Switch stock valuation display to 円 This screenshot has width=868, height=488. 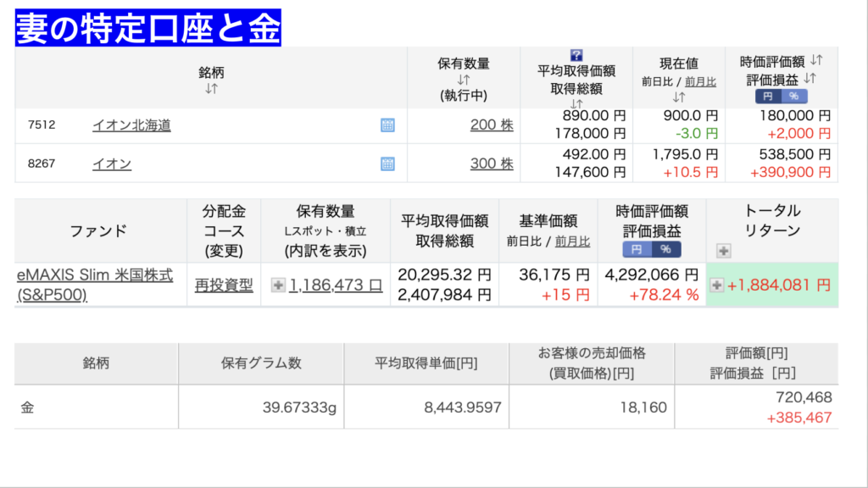click(x=768, y=97)
